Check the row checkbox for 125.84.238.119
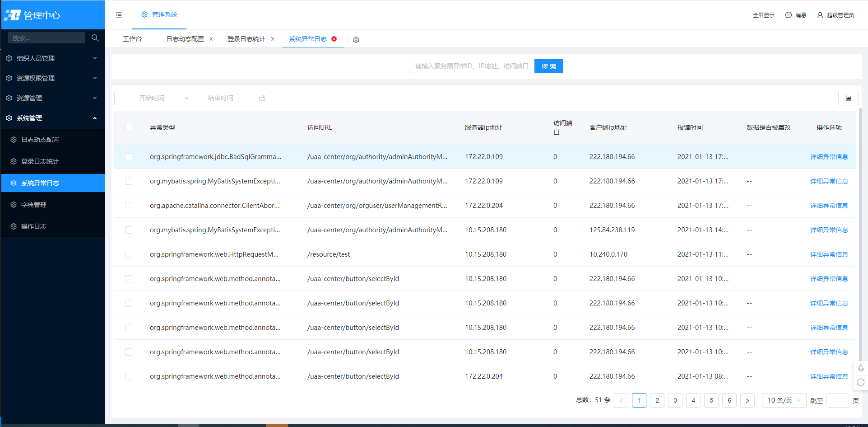868x427 pixels. pyautogui.click(x=129, y=230)
